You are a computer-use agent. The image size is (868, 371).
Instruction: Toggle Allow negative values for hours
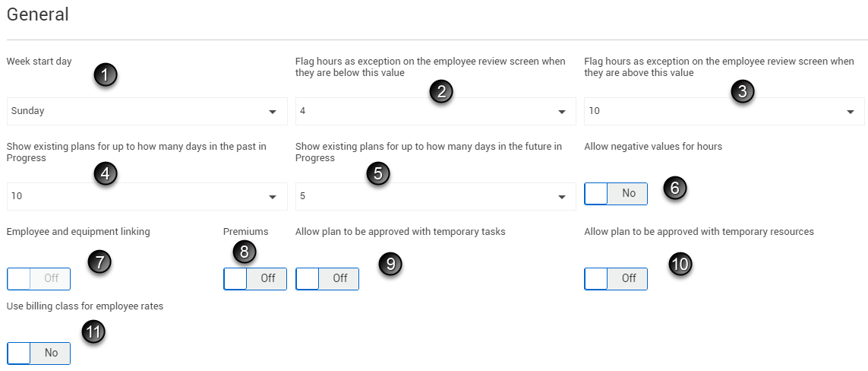click(x=616, y=194)
